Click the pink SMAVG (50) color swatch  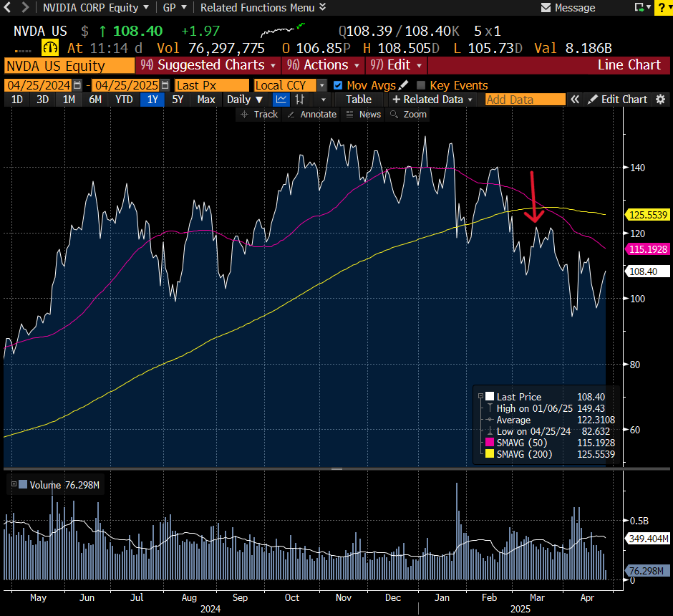coord(490,443)
